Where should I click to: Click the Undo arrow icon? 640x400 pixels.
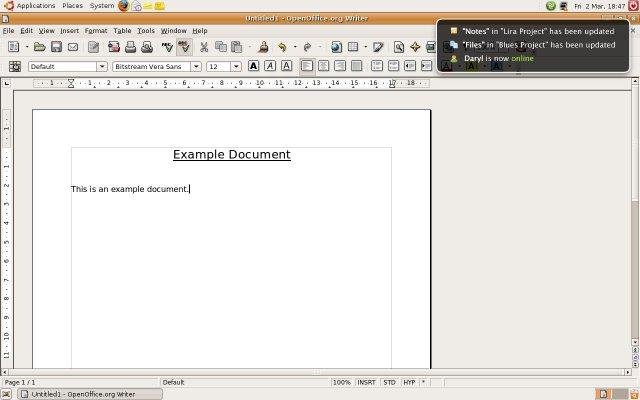283,47
